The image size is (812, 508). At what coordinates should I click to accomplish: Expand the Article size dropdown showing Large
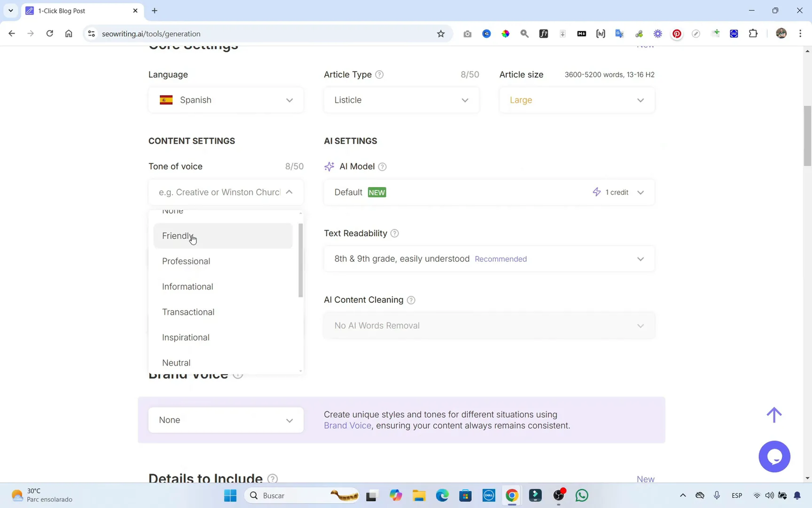pyautogui.click(x=577, y=100)
